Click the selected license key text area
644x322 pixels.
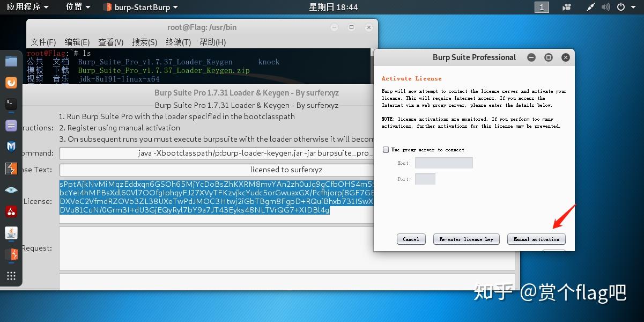[216, 201]
